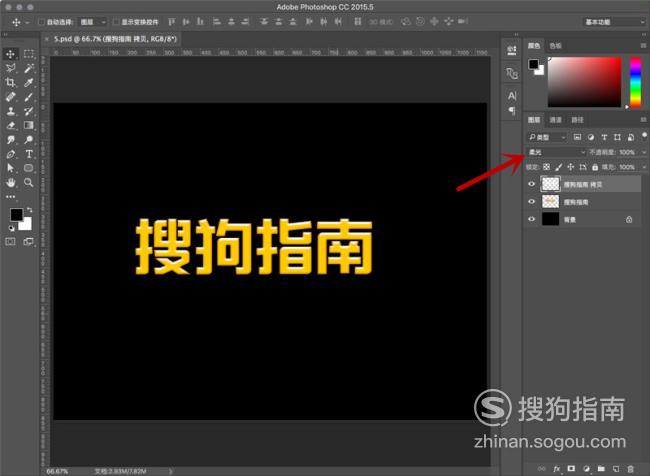Hide the black background layer eye

pyautogui.click(x=531, y=219)
